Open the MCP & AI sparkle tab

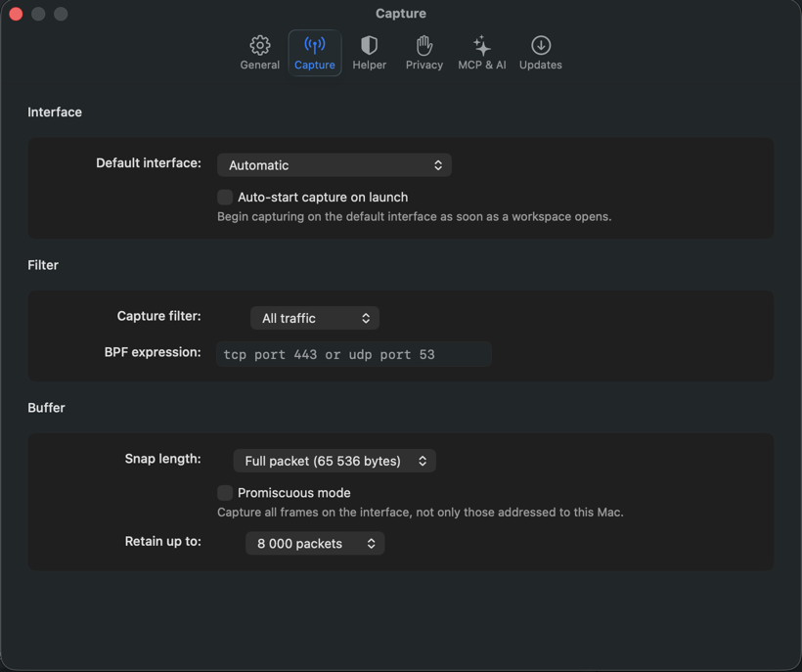coord(482,53)
